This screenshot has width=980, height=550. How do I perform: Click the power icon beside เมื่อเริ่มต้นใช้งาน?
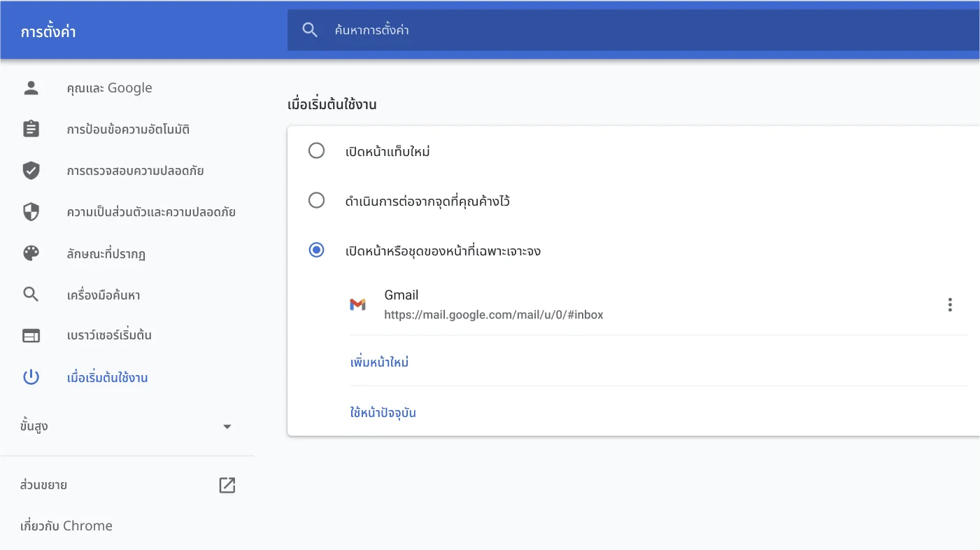pyautogui.click(x=31, y=376)
